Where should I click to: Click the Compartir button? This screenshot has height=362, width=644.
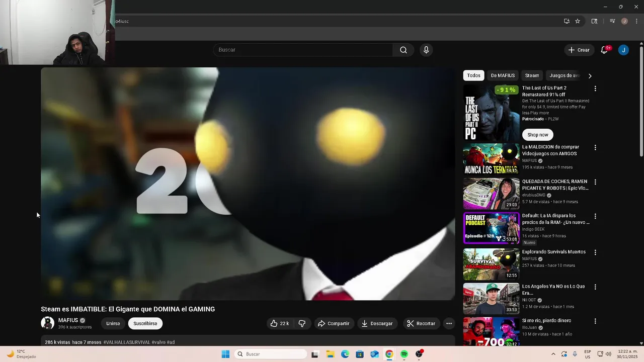[333, 323]
